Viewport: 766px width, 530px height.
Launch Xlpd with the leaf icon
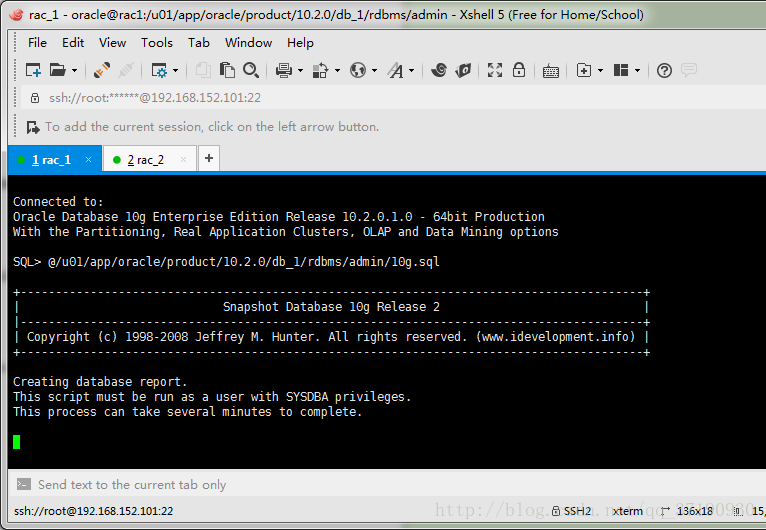coord(463,70)
